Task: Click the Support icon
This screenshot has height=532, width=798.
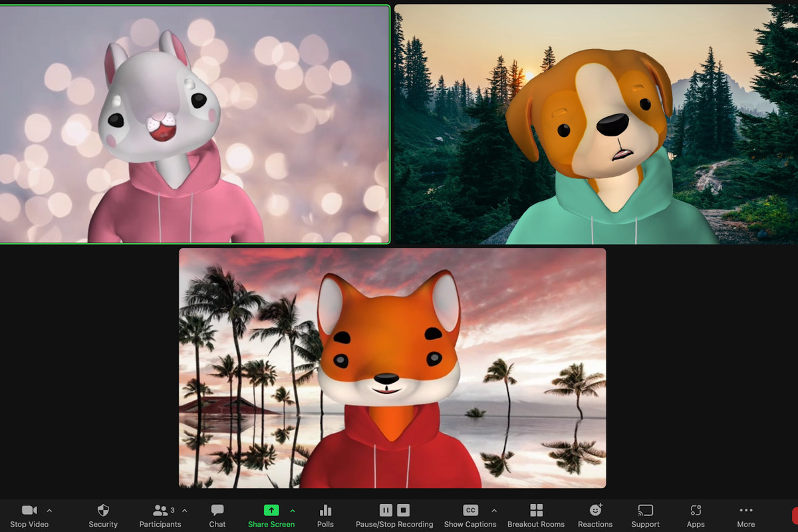Action: pos(644,509)
